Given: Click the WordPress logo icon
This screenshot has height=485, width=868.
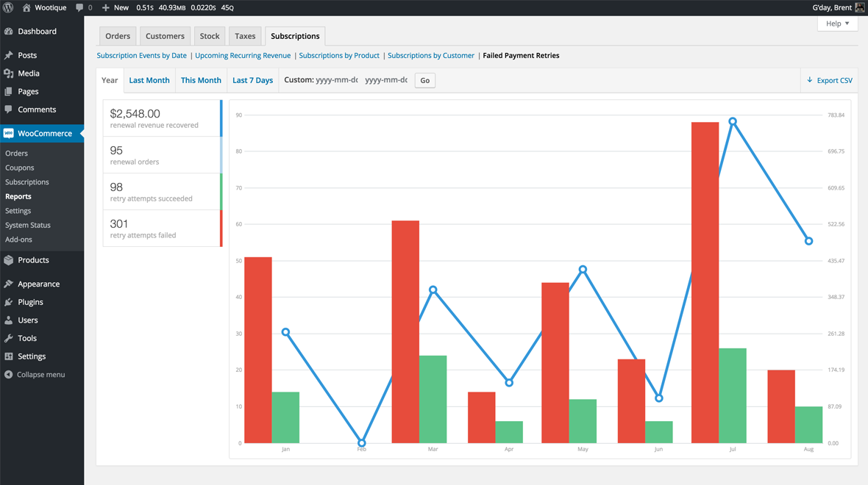Looking at the screenshot, I should [x=9, y=7].
